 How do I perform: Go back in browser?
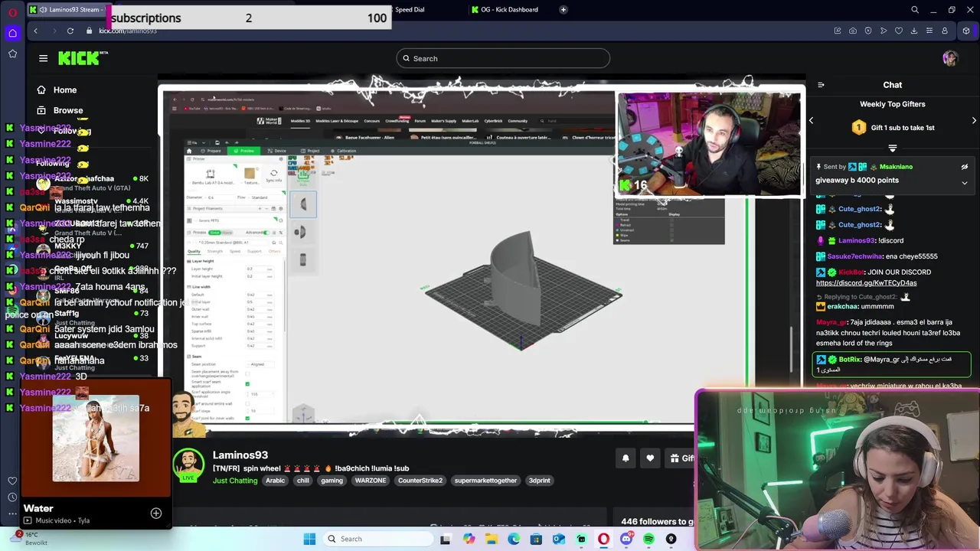[35, 31]
